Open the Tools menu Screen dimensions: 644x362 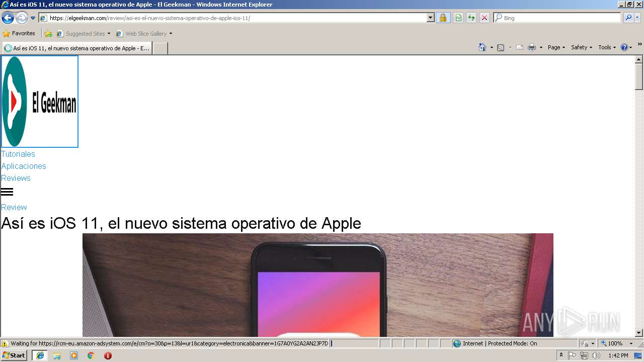[607, 47]
